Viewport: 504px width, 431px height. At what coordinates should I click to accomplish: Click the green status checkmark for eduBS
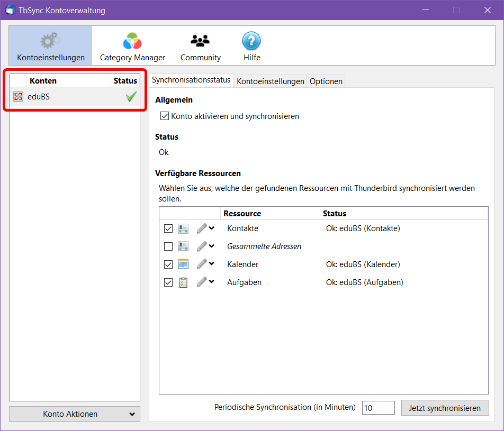[131, 97]
